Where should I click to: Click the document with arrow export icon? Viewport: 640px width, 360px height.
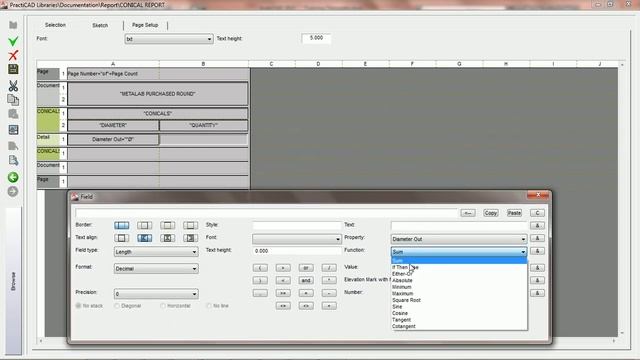click(x=13, y=160)
